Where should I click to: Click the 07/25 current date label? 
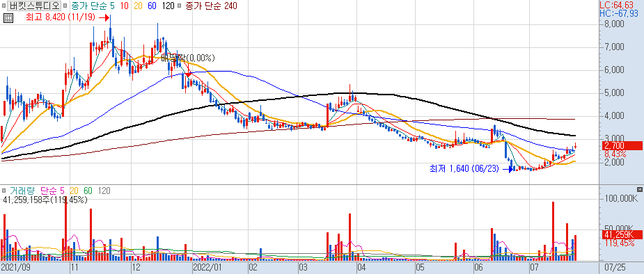(615, 268)
